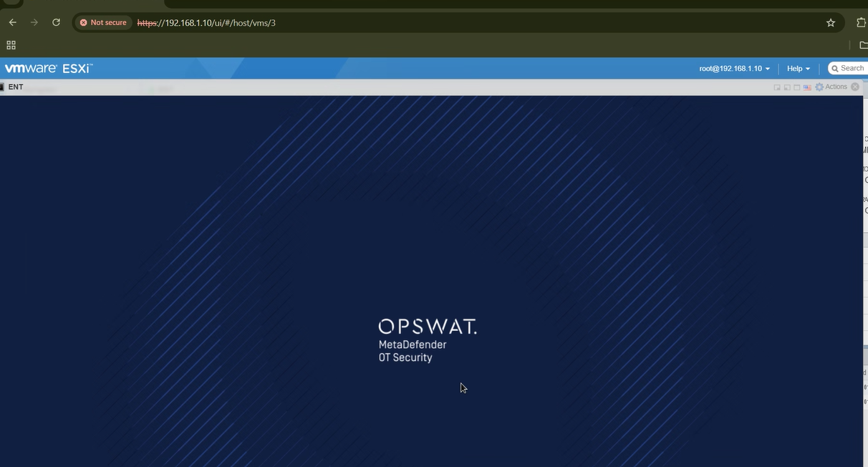Focus the ESXi Search field
The width and height of the screenshot is (868, 467).
tap(849, 68)
